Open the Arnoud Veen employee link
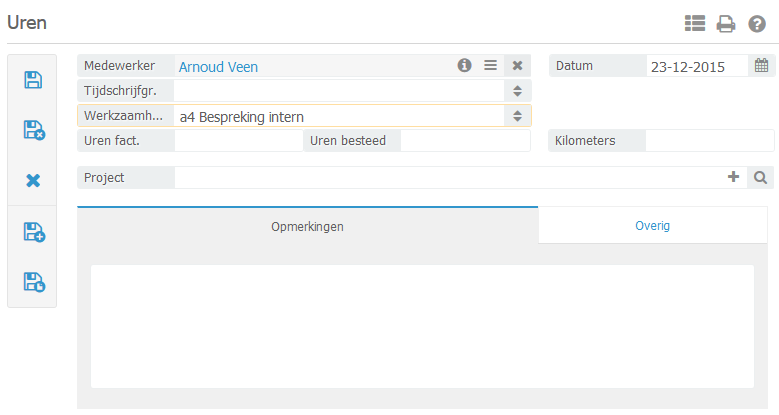779x415 pixels. (x=218, y=67)
